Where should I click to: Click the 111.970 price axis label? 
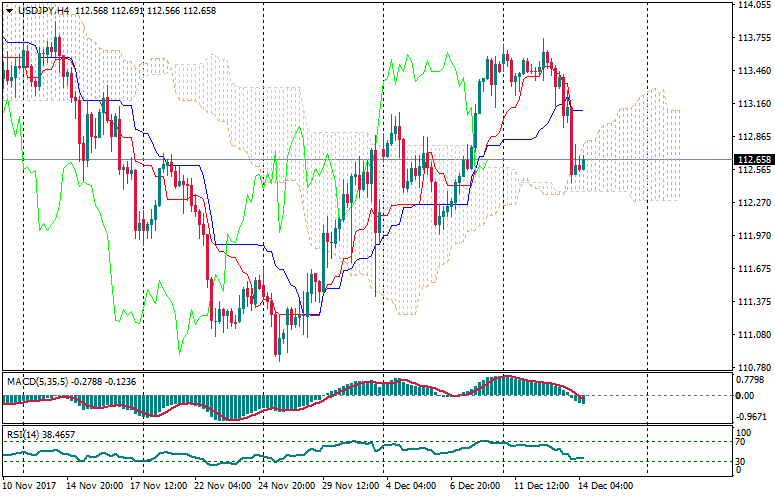pyautogui.click(x=751, y=236)
